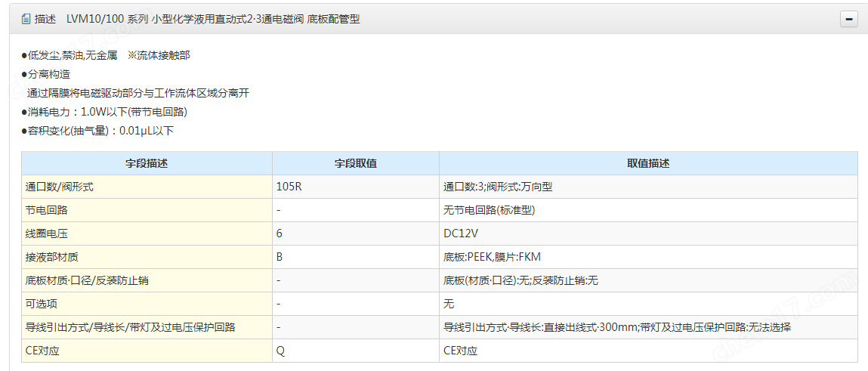Click the 字段取值 column header

click(356, 163)
